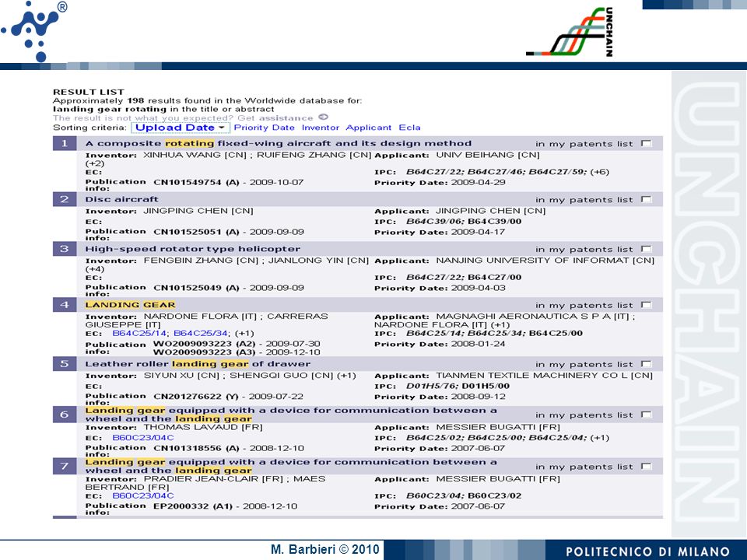Image resolution: width=747 pixels, height=560 pixels.
Task: Click applicant UNIV BEIHANG [CN]
Action: [488, 155]
